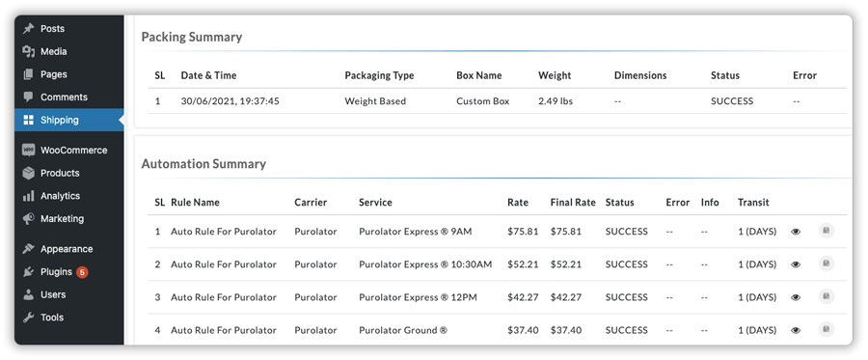868x360 pixels.
Task: Click the Packaging Type column header
Action: click(379, 75)
